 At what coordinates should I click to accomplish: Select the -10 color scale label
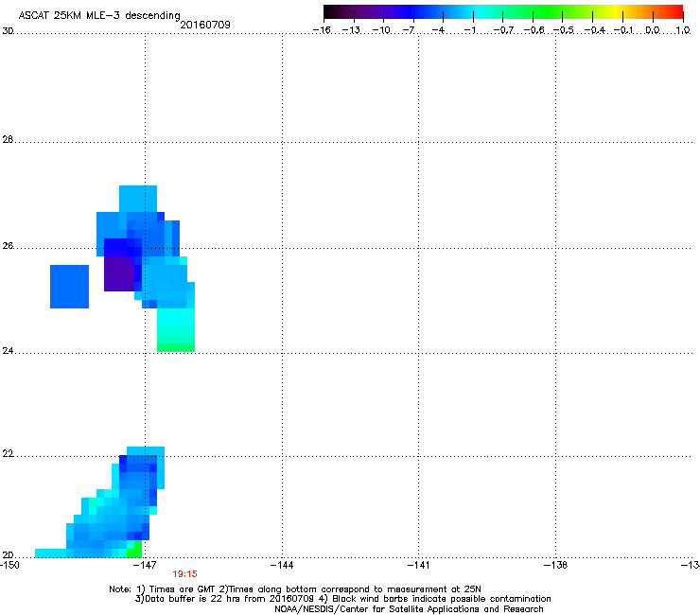(x=381, y=30)
